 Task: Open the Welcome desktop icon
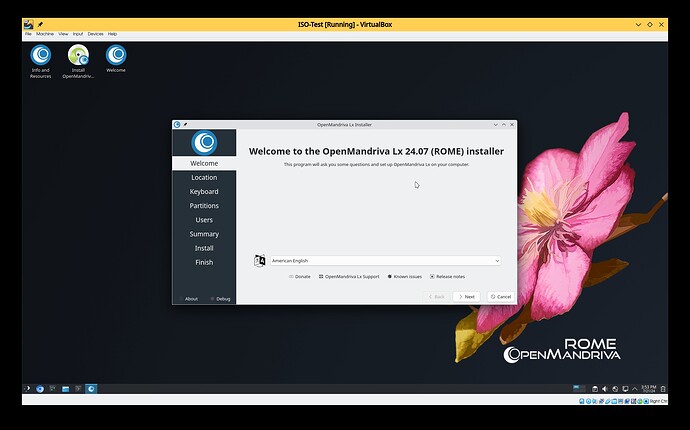pyautogui.click(x=116, y=59)
